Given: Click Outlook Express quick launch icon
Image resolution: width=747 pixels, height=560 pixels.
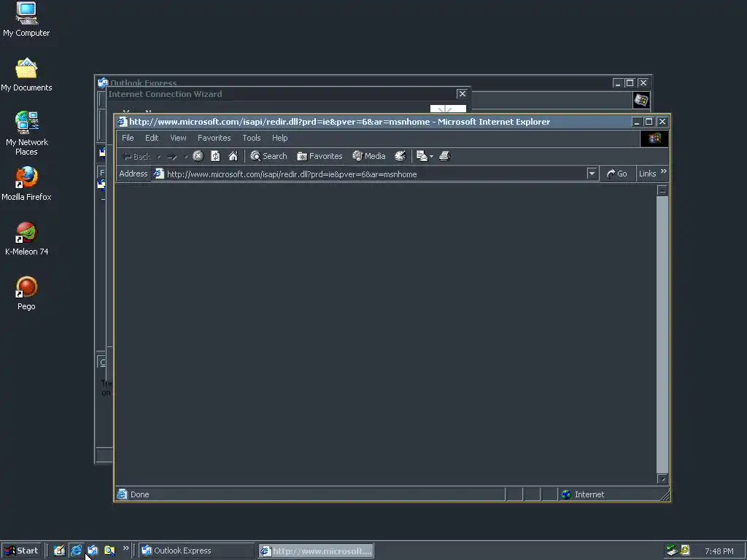Looking at the screenshot, I should pos(93,551).
